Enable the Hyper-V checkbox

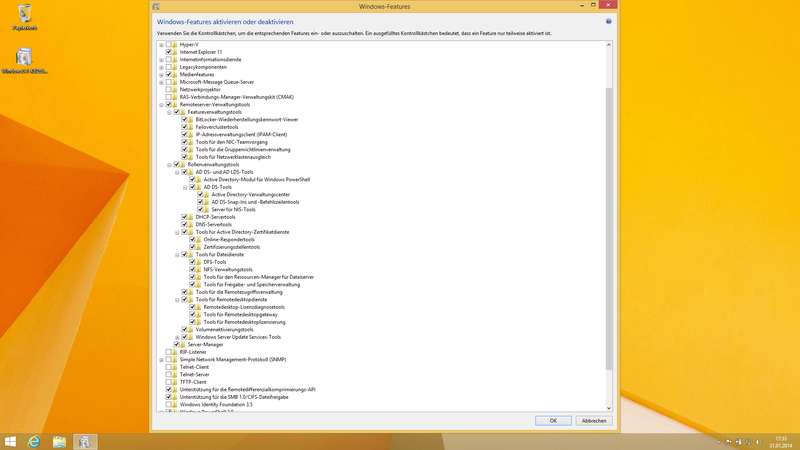[x=168, y=44]
